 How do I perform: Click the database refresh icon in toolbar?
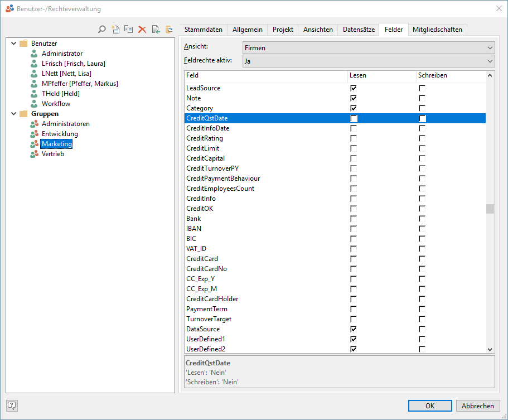click(x=168, y=30)
